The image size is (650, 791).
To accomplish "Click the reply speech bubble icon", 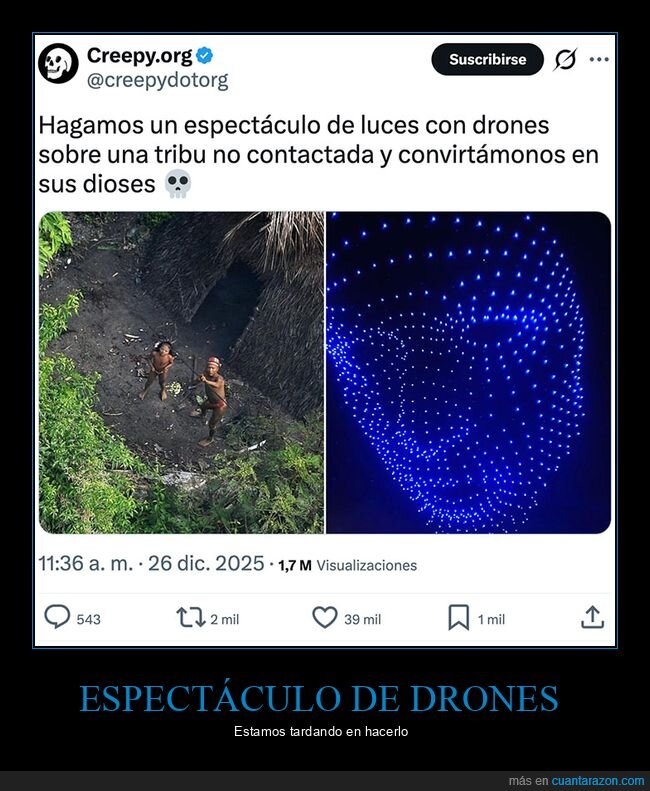I will [x=57, y=616].
